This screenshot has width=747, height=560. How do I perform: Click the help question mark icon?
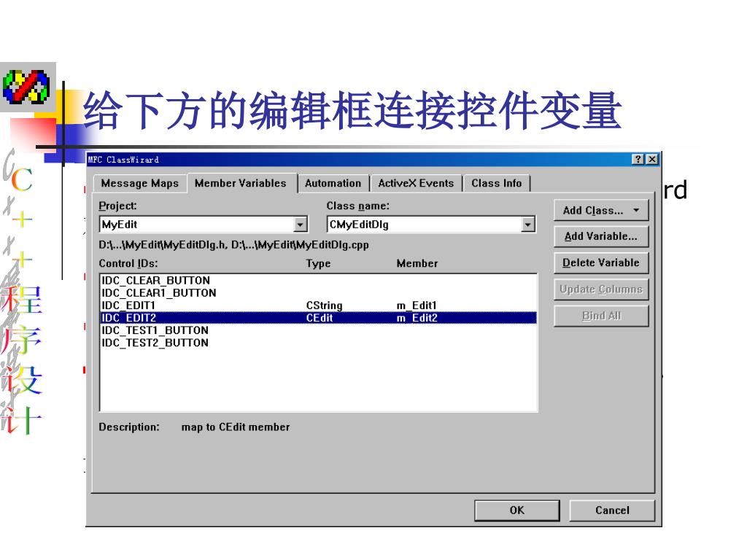tap(638, 160)
